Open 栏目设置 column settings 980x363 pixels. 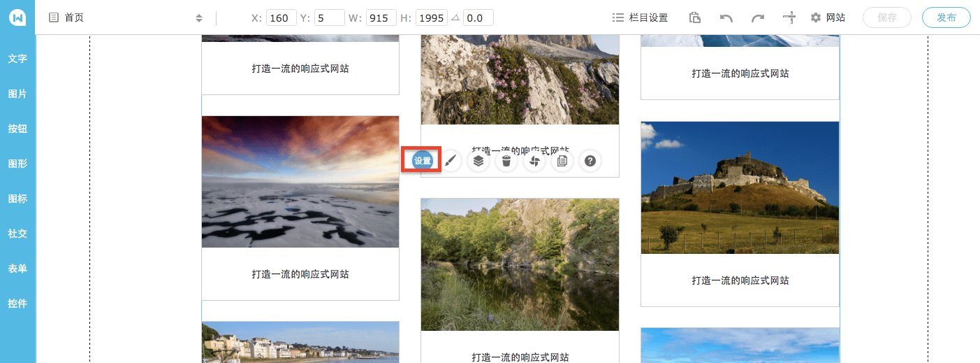(640, 18)
